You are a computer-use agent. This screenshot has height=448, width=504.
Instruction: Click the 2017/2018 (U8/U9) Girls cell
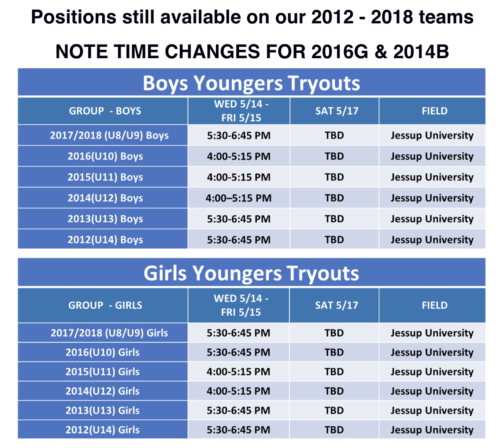click(x=103, y=332)
